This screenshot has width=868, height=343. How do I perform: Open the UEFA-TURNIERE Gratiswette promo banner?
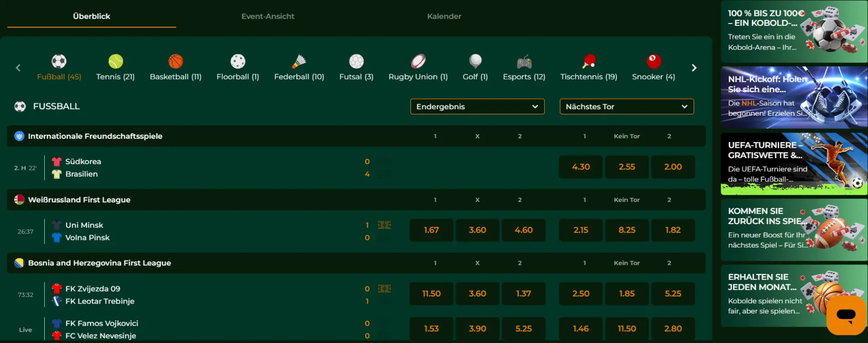(x=794, y=164)
